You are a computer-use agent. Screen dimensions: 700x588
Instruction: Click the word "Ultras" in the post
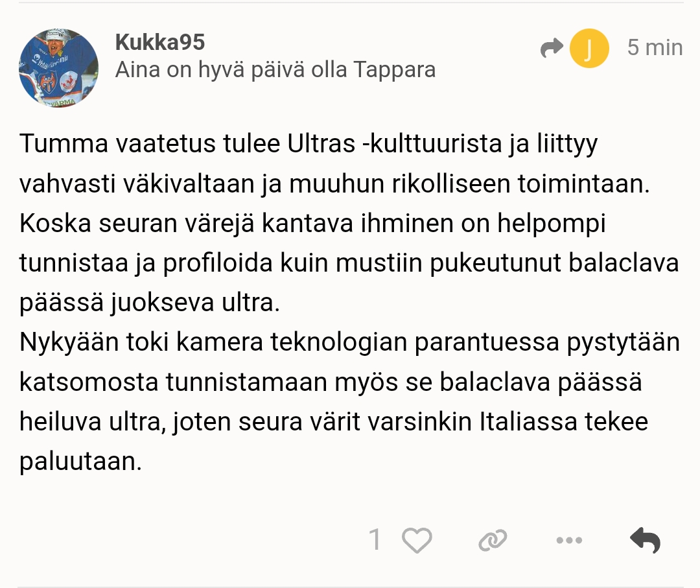318,143
